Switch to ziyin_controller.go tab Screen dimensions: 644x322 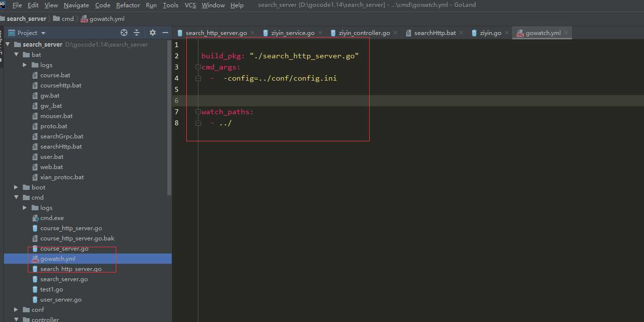(x=364, y=33)
